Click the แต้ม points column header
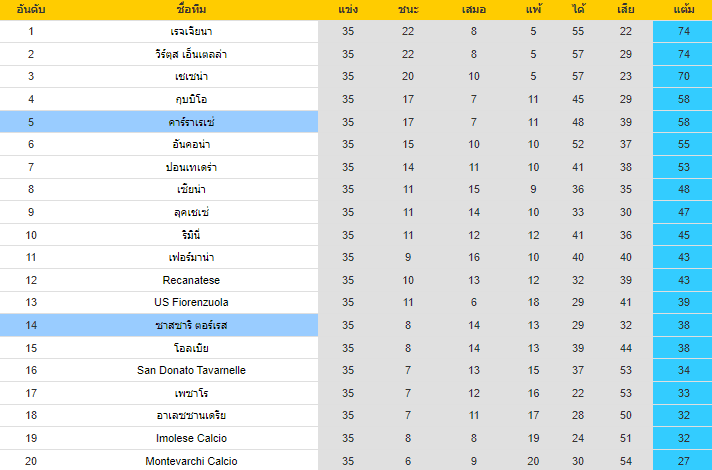 pyautogui.click(x=684, y=10)
